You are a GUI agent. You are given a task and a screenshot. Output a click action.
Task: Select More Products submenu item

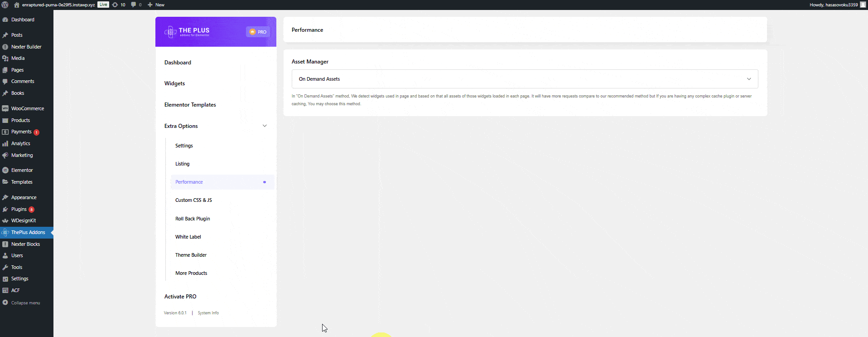pos(191,273)
